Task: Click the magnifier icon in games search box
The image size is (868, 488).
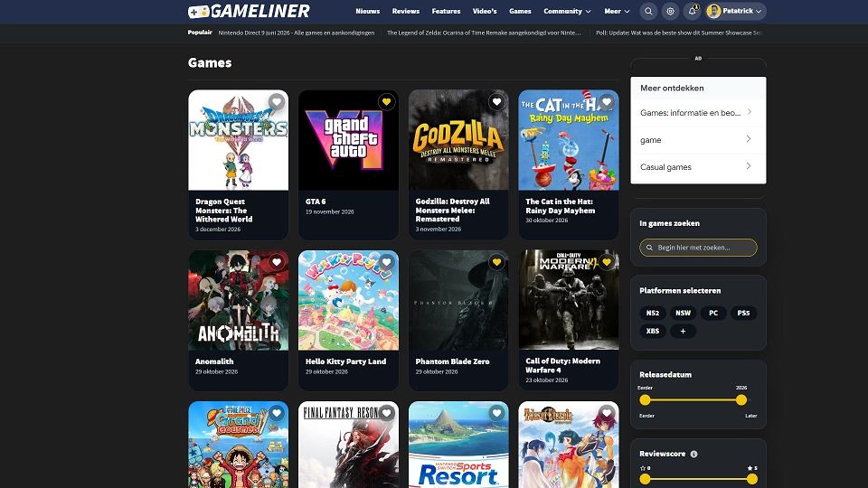Action: 649,248
